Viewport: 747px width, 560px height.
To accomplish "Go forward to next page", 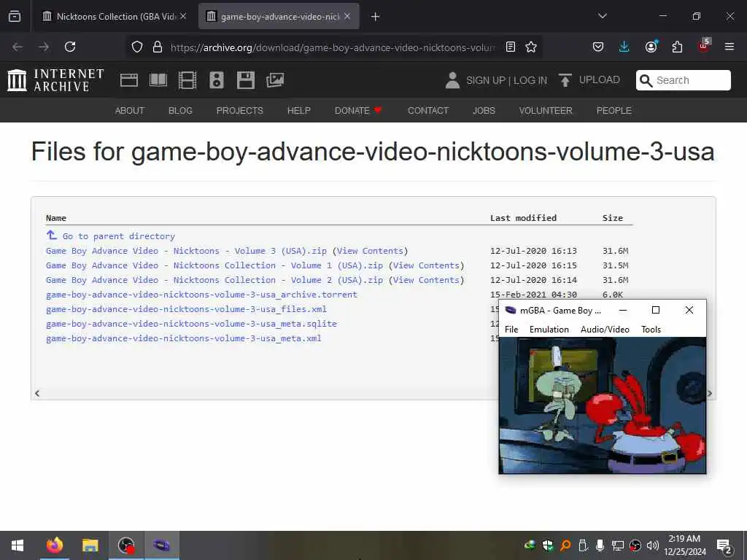I will click(44, 47).
